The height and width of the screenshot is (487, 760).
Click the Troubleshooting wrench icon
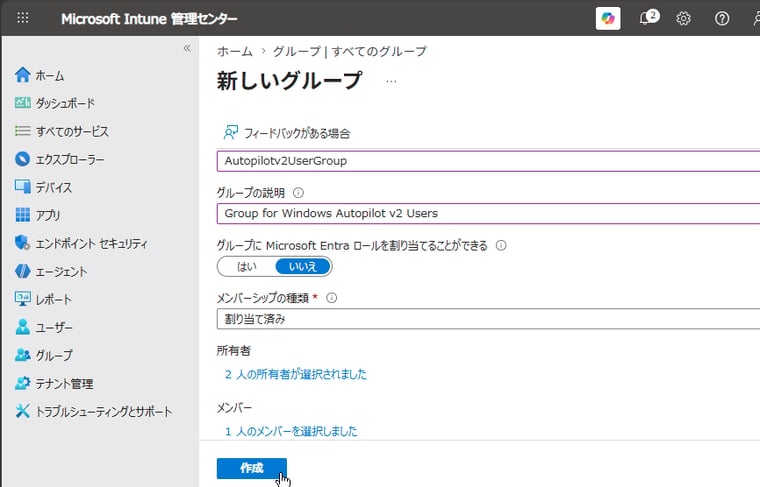point(22,411)
